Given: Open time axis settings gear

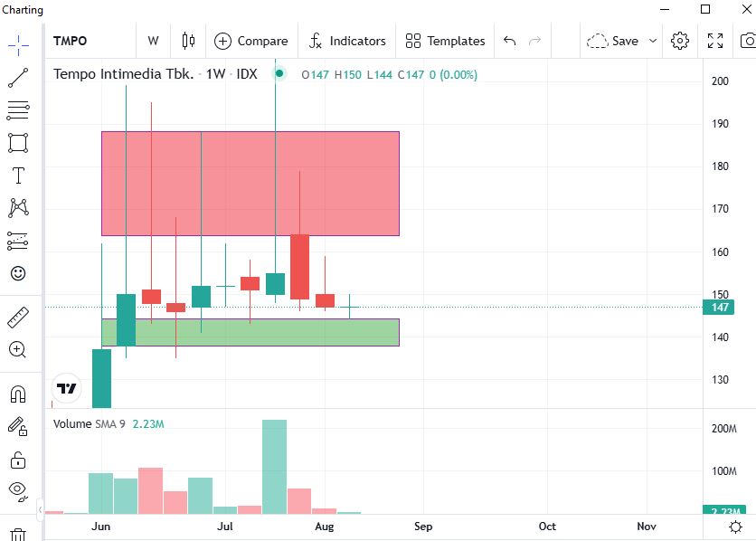Looking at the screenshot, I should coord(736,527).
